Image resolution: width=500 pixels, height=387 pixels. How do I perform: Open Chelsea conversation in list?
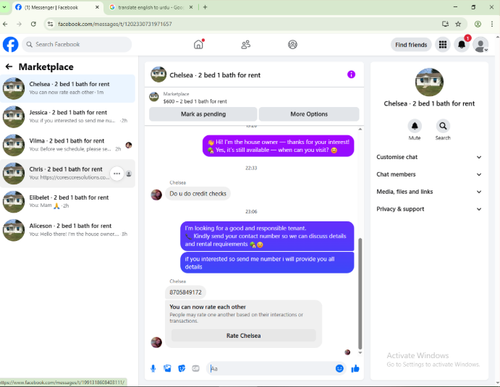(x=68, y=88)
